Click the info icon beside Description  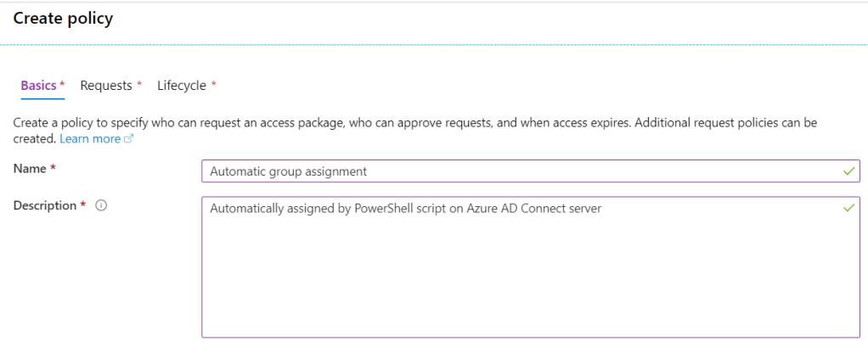(101, 206)
